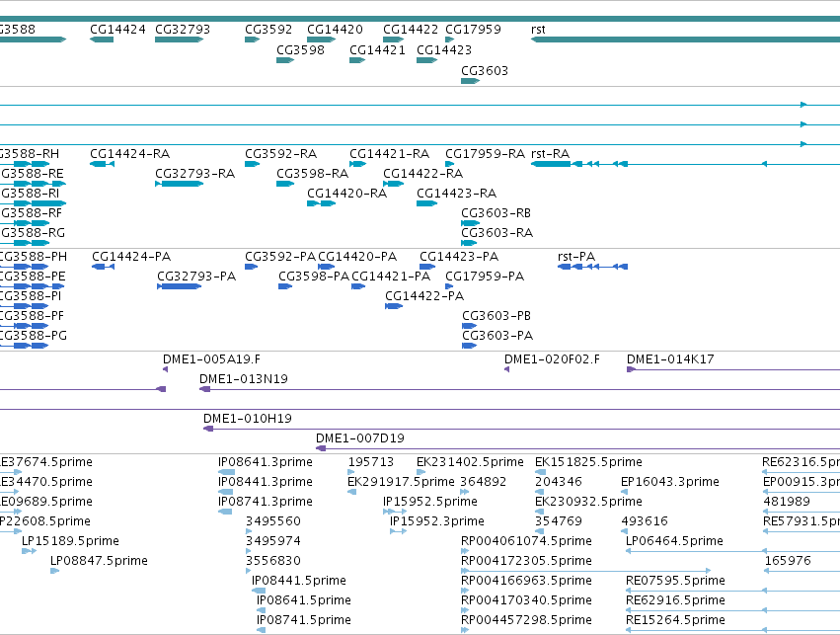
Task: Select transcript CG3598-RA
Action: (312, 174)
